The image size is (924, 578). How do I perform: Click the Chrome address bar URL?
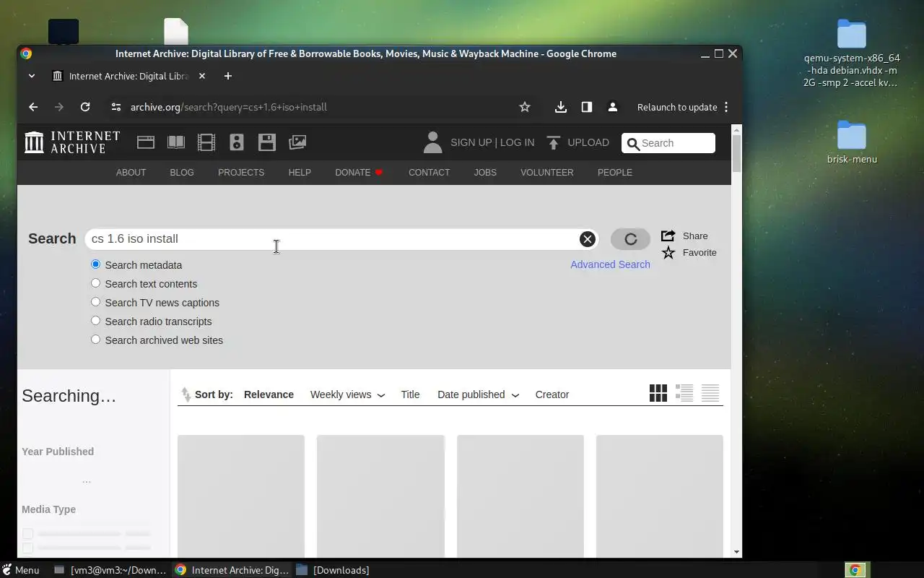tap(229, 107)
